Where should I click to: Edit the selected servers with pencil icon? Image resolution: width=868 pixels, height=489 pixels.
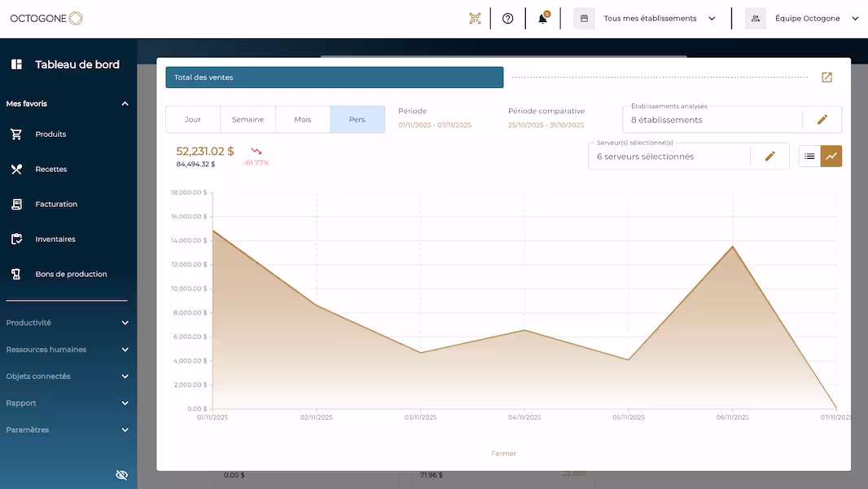click(770, 156)
